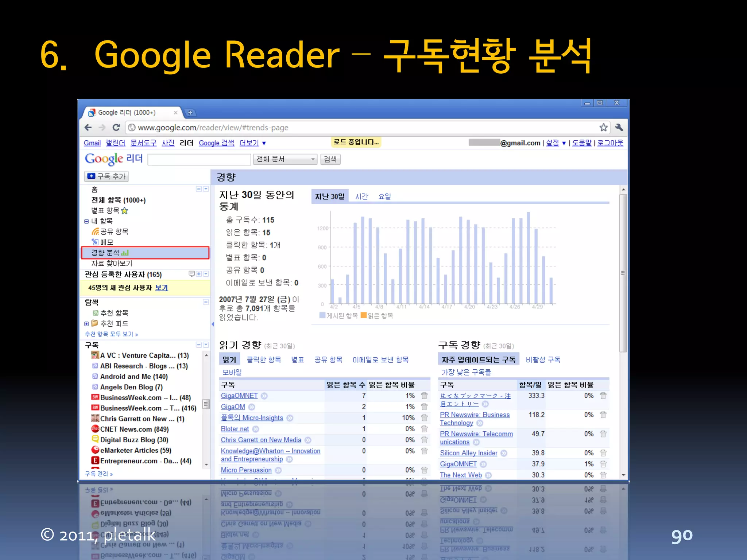Close the Google 리더 tab
This screenshot has width=747, height=560.
(175, 113)
